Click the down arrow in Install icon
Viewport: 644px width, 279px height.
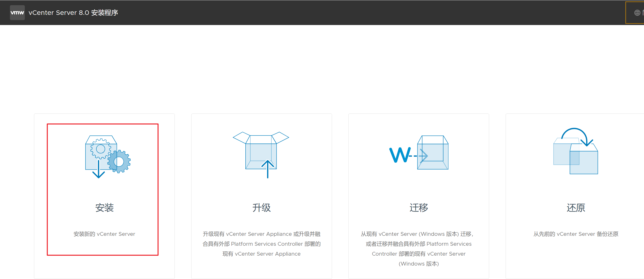point(98,170)
